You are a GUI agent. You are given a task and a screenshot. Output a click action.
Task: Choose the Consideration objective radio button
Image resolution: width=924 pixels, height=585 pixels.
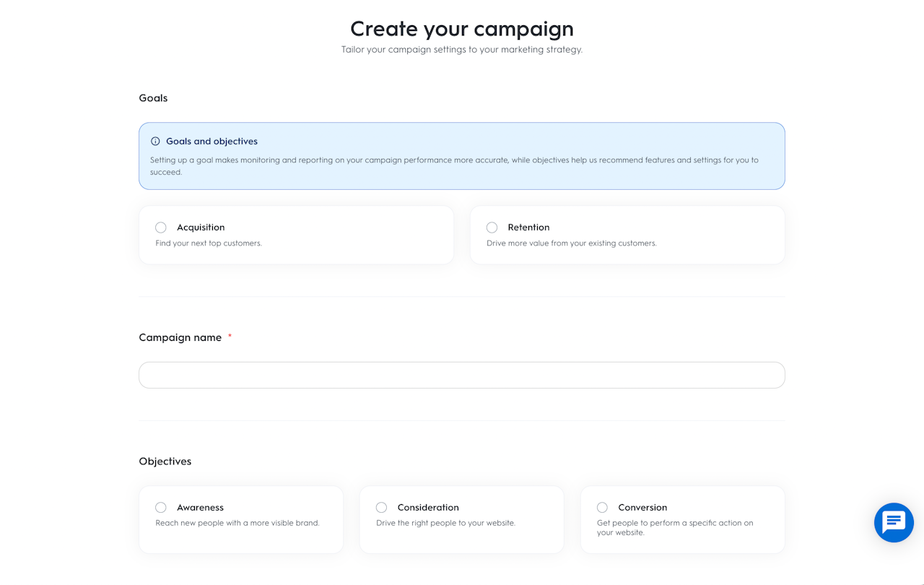pos(382,508)
